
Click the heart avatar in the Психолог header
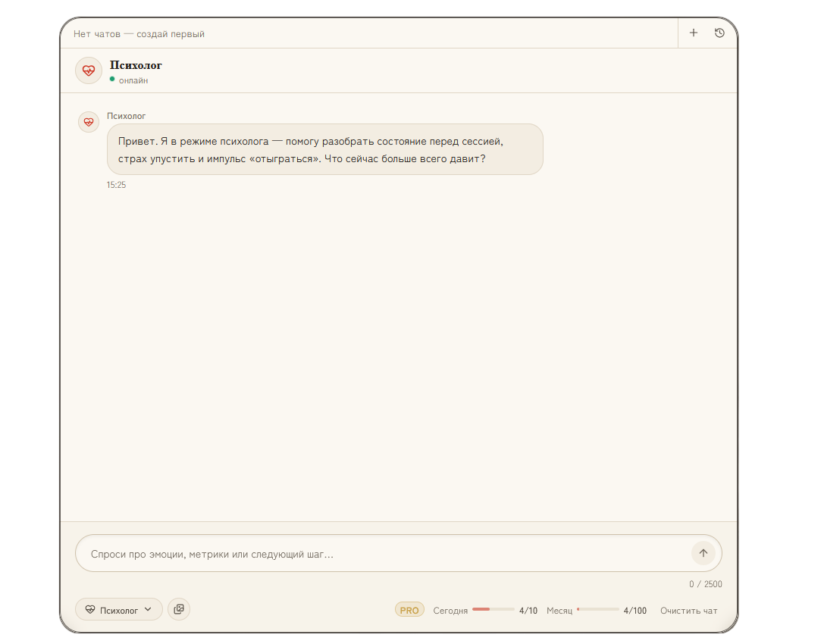[88, 70]
